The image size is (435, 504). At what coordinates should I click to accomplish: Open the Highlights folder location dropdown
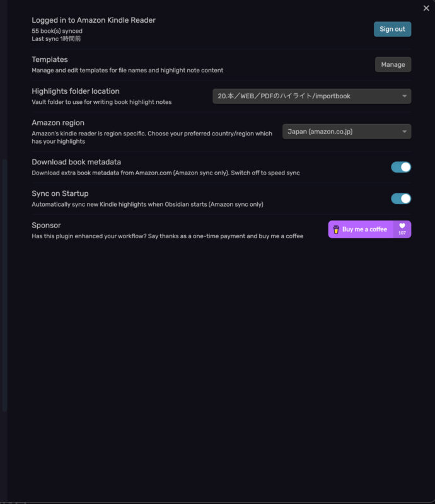(311, 96)
